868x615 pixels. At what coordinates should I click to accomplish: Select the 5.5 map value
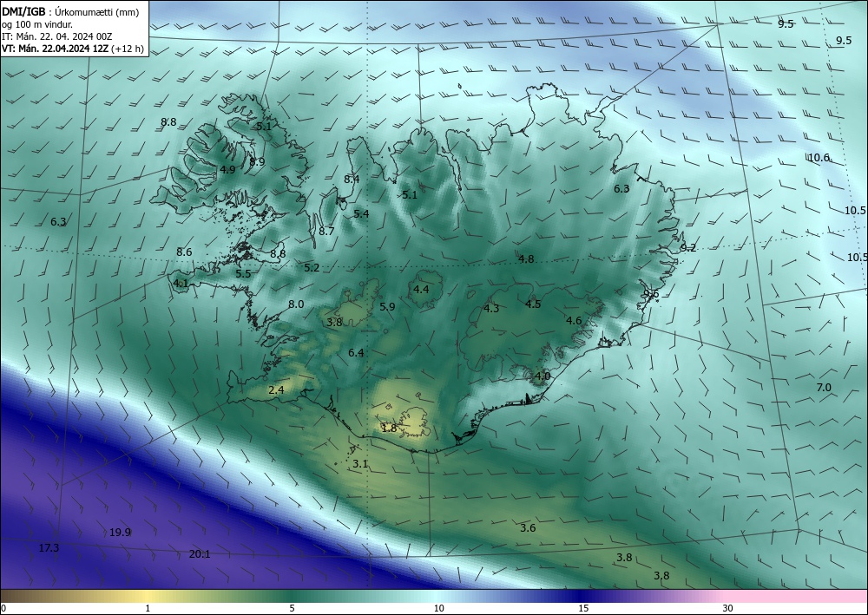click(x=243, y=274)
